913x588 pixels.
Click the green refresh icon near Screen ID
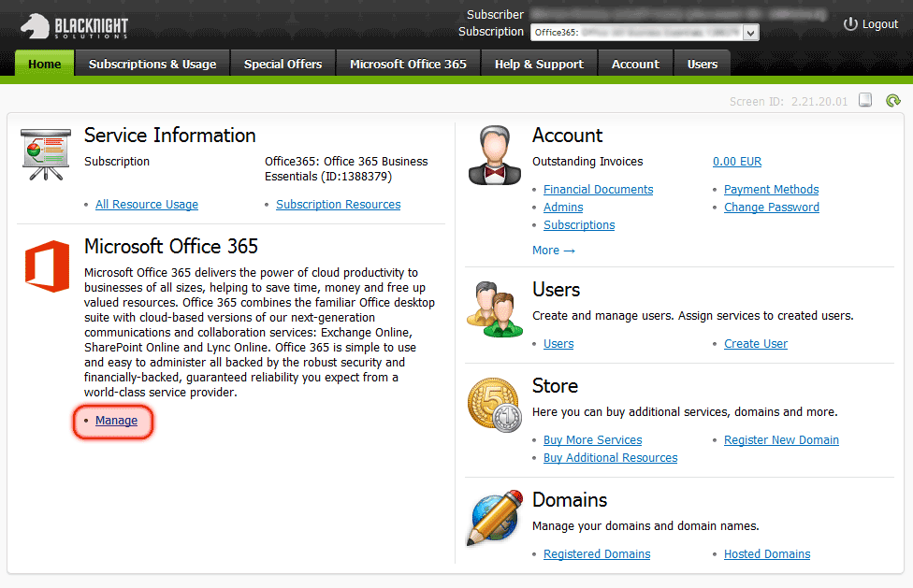(x=892, y=101)
